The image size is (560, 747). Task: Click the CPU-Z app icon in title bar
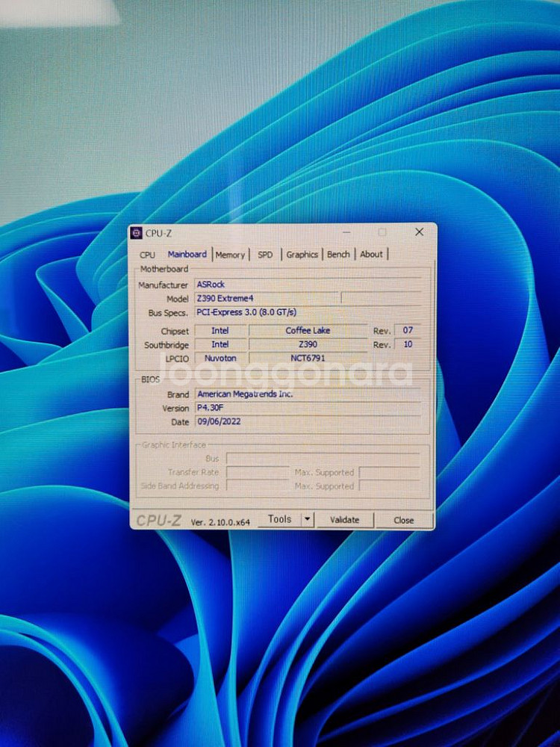(136, 232)
